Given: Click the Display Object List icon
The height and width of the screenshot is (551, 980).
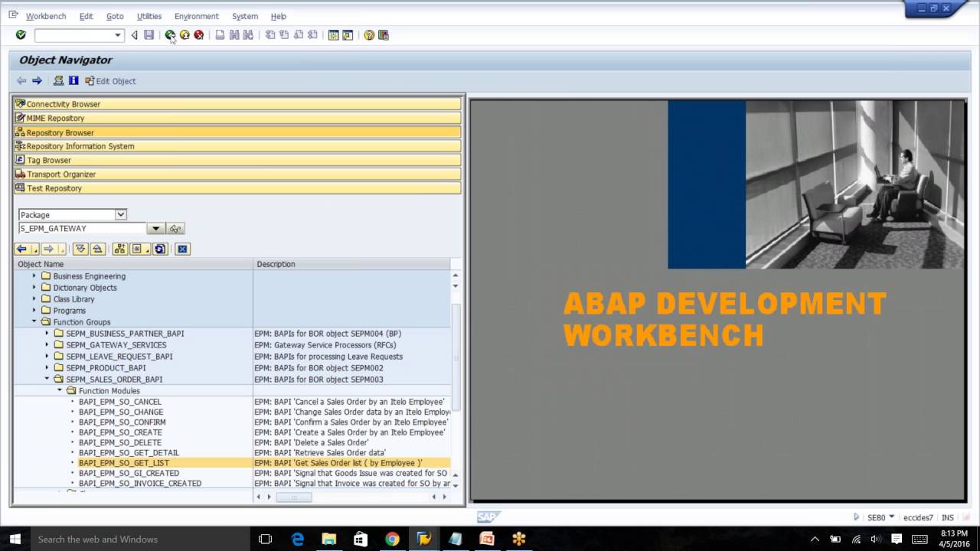Looking at the screenshot, I should click(x=58, y=81).
